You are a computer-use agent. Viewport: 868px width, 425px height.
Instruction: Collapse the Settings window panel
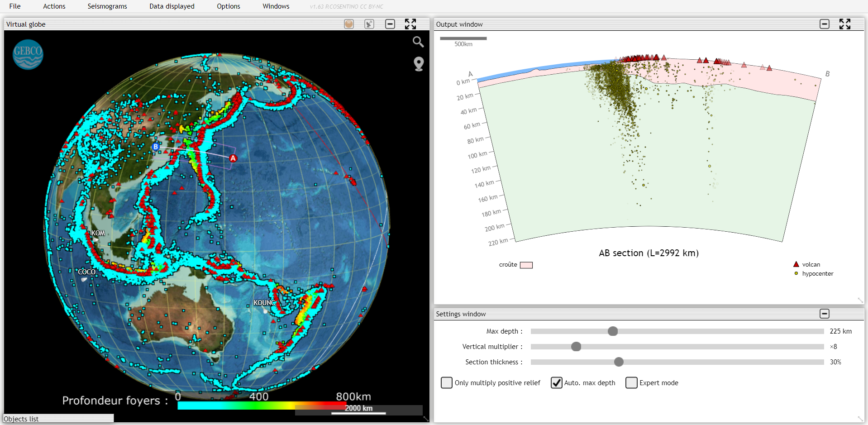825,314
